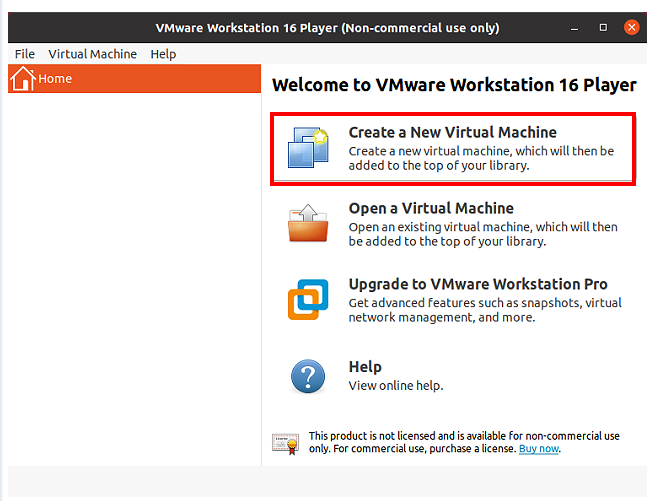Click 'Create a new virtual machine, which will' description
Image resolution: width=654 pixels, height=501 pixels.
coord(481,158)
